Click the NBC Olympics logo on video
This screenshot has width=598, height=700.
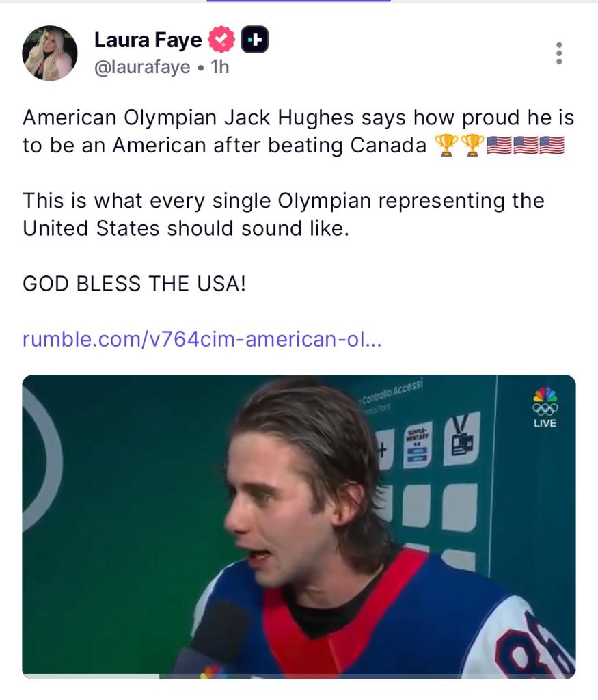tap(545, 401)
